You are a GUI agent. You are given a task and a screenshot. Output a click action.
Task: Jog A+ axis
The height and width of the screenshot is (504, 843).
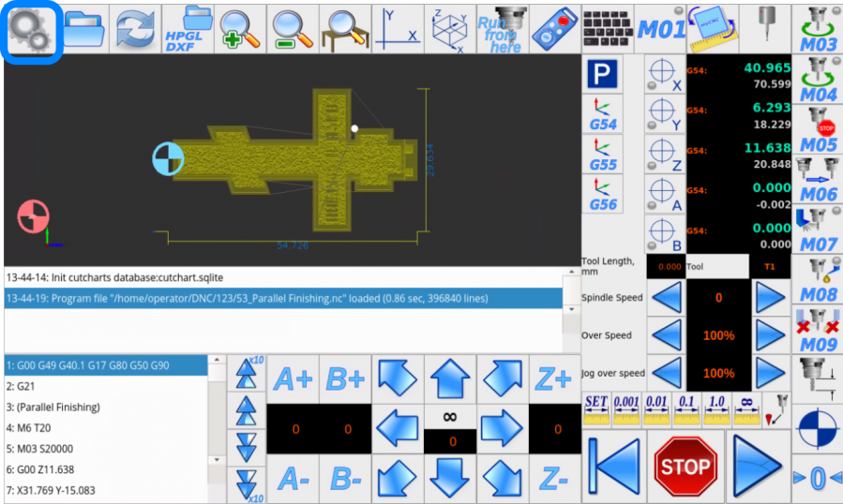coord(293,379)
